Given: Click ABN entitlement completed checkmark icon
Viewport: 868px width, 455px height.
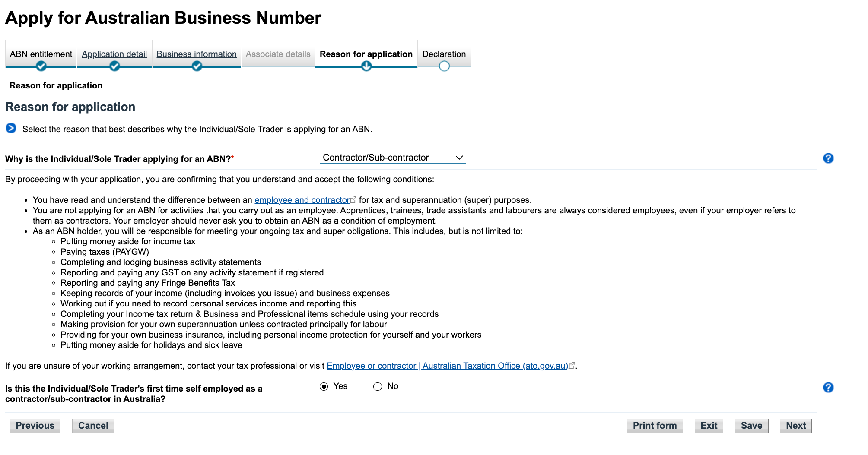Looking at the screenshot, I should pyautogui.click(x=41, y=66).
